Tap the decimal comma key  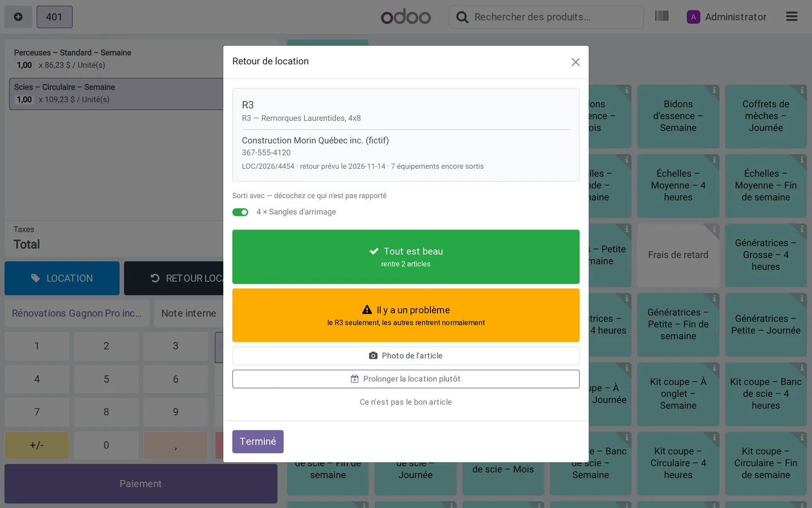point(176,446)
